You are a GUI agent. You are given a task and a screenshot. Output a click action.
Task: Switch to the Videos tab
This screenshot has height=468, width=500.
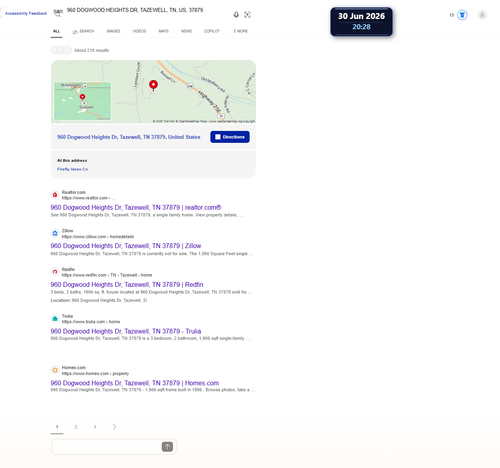tap(139, 31)
